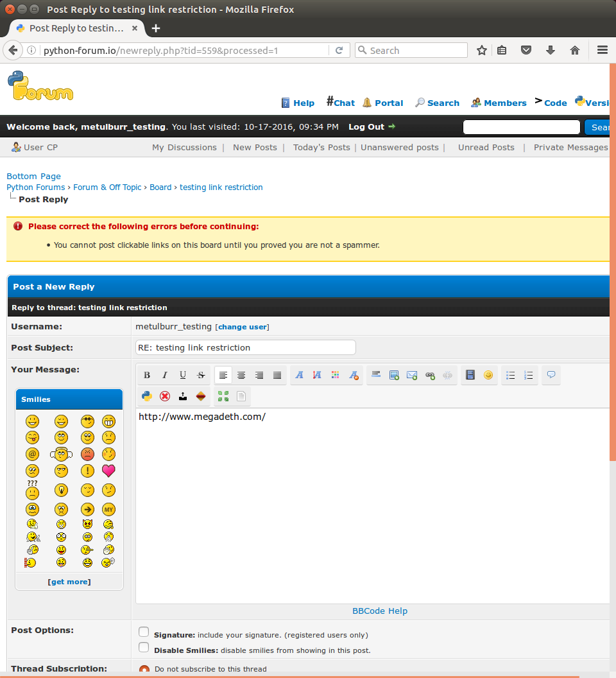Insert an image using the toolbar
616x678 pixels.
coord(394,376)
